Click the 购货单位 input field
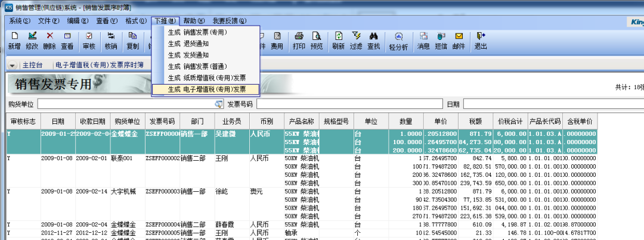644x240 pixels. click(125, 104)
